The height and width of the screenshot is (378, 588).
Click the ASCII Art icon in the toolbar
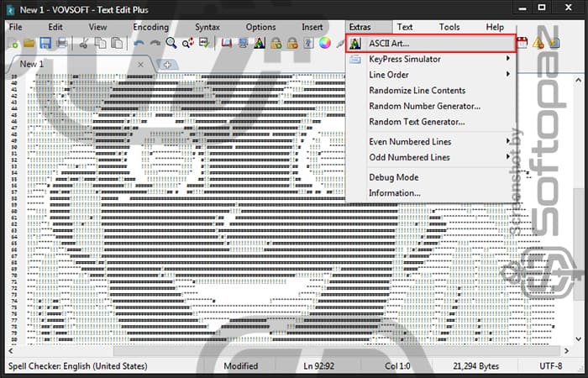point(259,43)
